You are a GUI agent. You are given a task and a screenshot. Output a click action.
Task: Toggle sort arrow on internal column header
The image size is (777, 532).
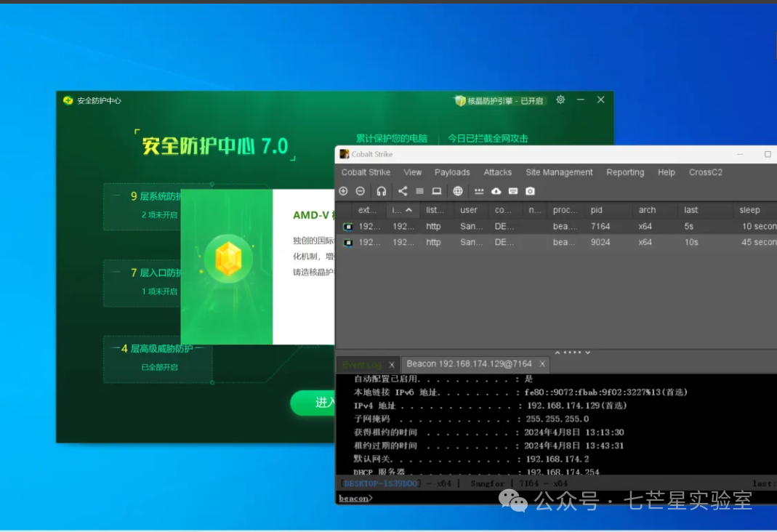(408, 210)
